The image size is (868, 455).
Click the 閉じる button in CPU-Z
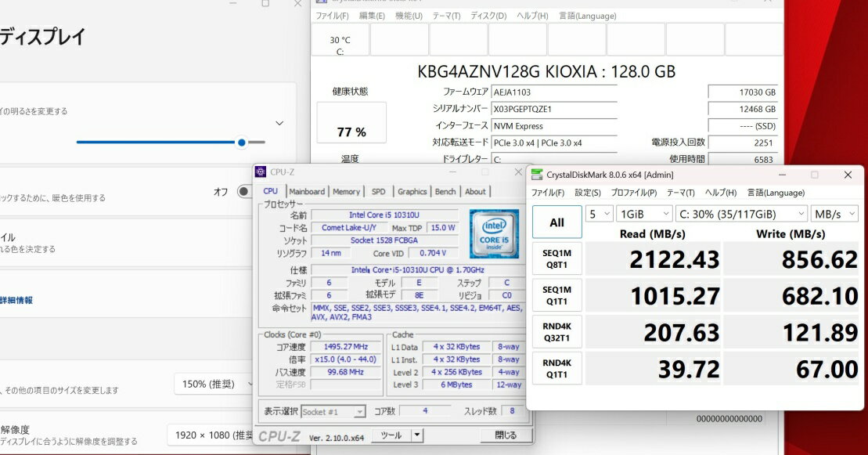click(x=505, y=435)
